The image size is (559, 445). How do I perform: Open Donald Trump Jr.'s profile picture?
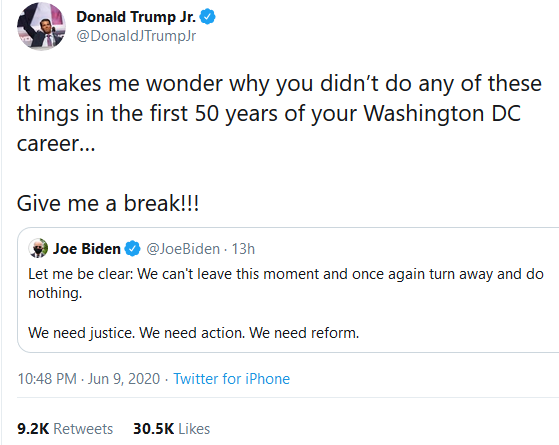tap(41, 26)
